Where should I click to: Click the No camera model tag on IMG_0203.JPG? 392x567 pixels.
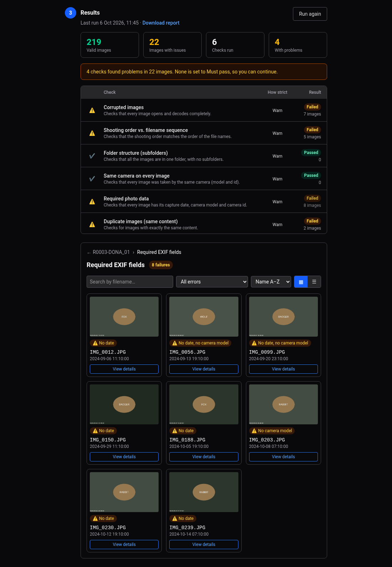pos(272,431)
